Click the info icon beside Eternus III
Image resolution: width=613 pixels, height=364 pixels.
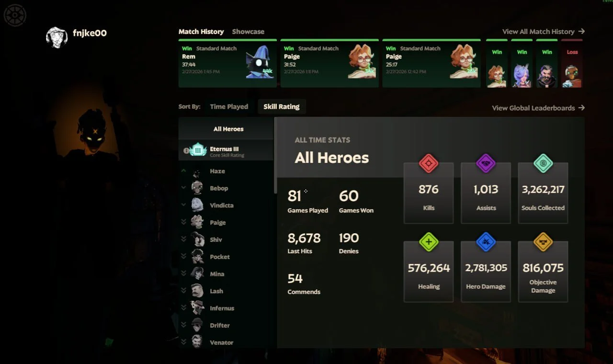coord(186,150)
